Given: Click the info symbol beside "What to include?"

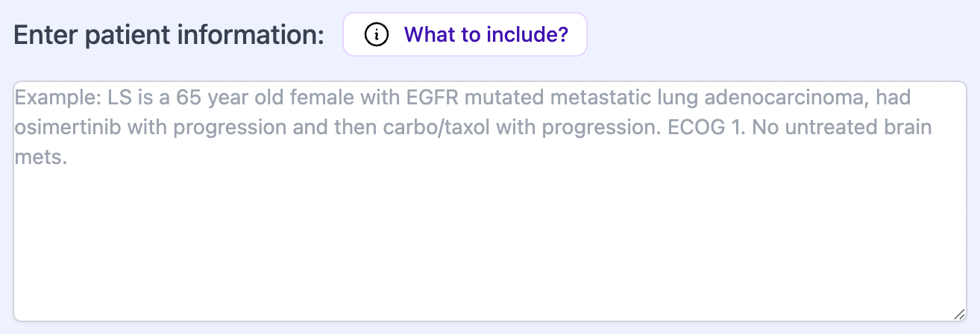Looking at the screenshot, I should point(377,34).
